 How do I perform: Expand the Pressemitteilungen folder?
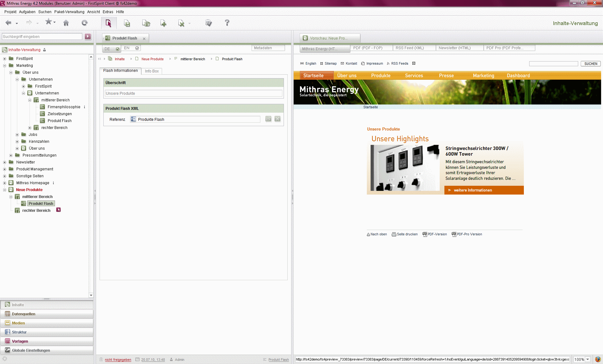[11, 155]
